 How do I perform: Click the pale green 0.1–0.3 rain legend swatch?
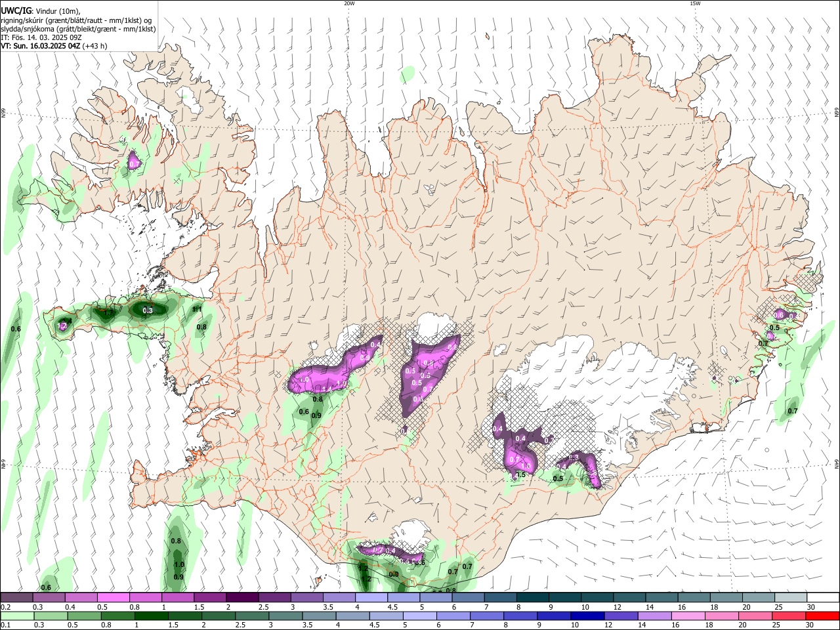pos(17,616)
